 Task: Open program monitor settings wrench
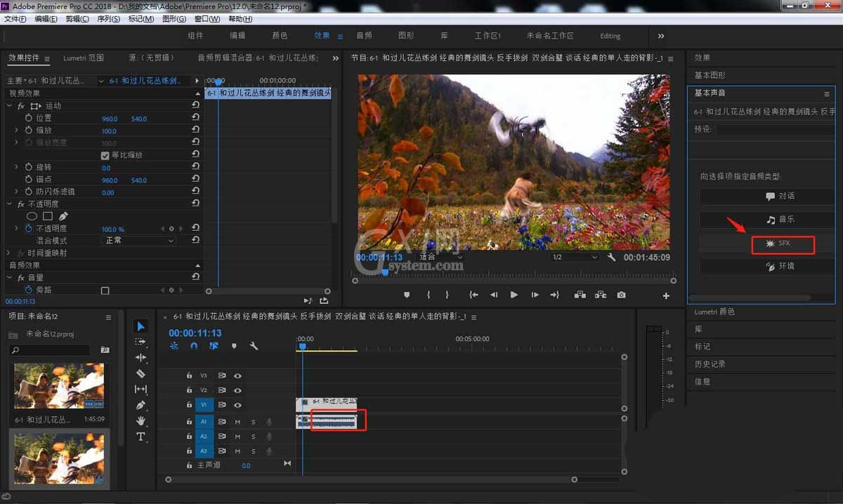point(612,258)
